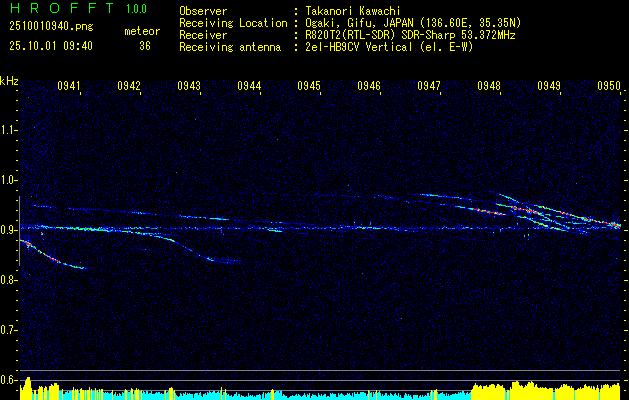
Task: Click the meteor label
Action: 142,31
